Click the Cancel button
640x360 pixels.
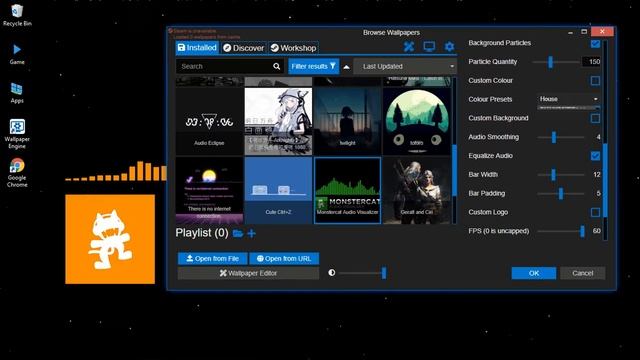(582, 273)
